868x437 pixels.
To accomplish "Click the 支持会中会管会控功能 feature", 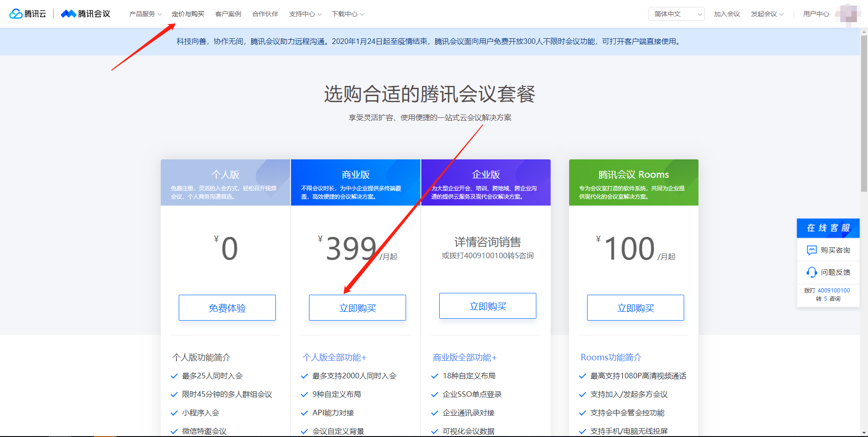I will point(627,413).
